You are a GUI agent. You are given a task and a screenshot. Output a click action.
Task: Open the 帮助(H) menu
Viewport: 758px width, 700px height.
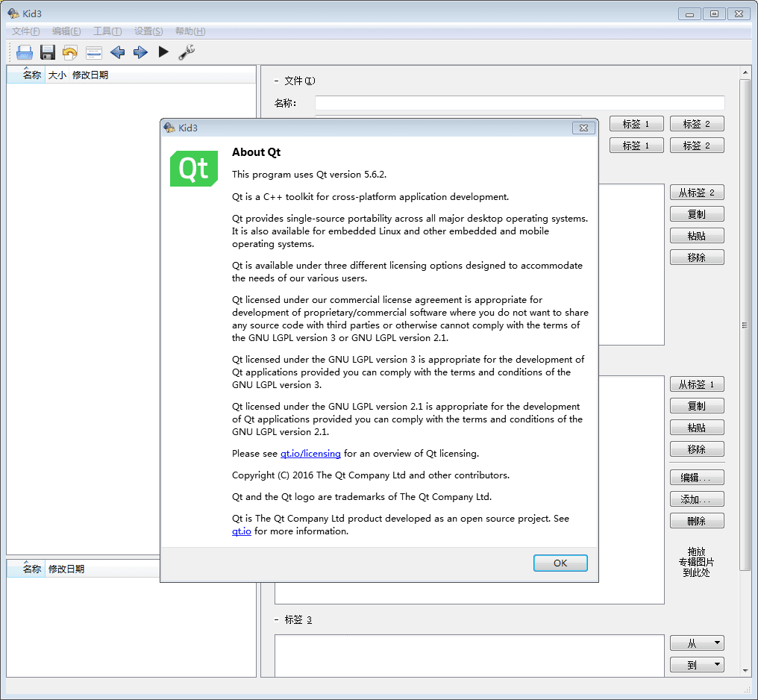pos(190,31)
